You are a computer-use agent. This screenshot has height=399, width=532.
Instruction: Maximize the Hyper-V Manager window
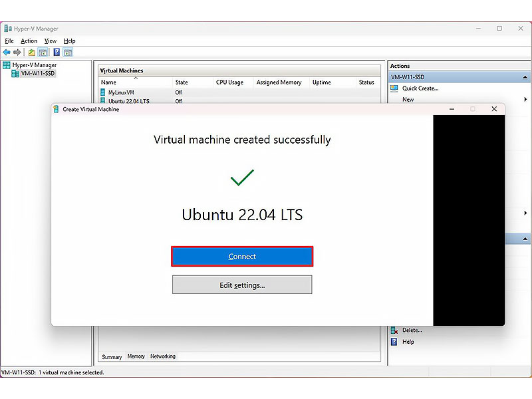(499, 29)
